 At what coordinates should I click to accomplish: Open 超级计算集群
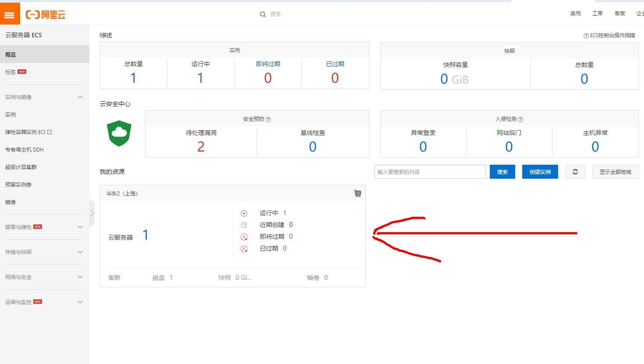(21, 167)
